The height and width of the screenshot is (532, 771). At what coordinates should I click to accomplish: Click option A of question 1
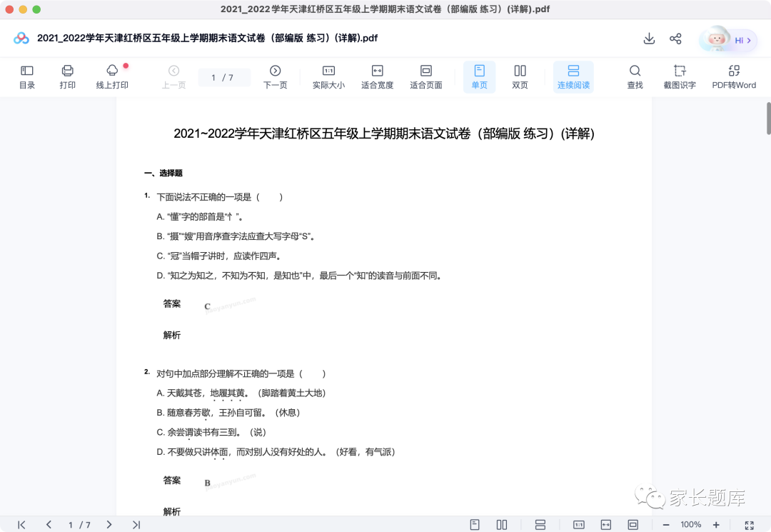coord(200,217)
